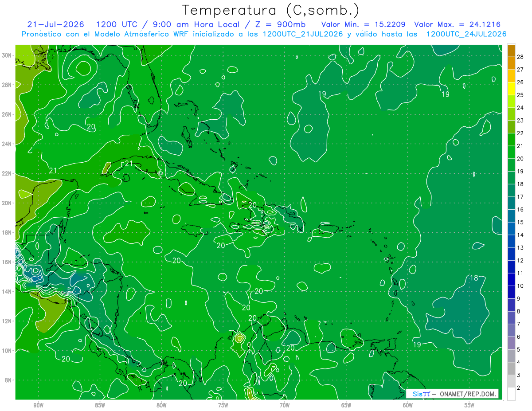Click the '30N' latitude axis label

(7, 55)
